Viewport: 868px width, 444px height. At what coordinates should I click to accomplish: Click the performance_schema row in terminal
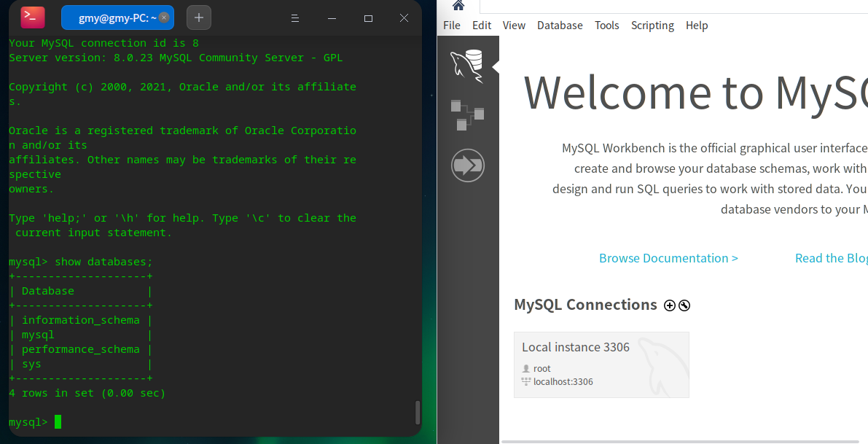click(x=80, y=350)
